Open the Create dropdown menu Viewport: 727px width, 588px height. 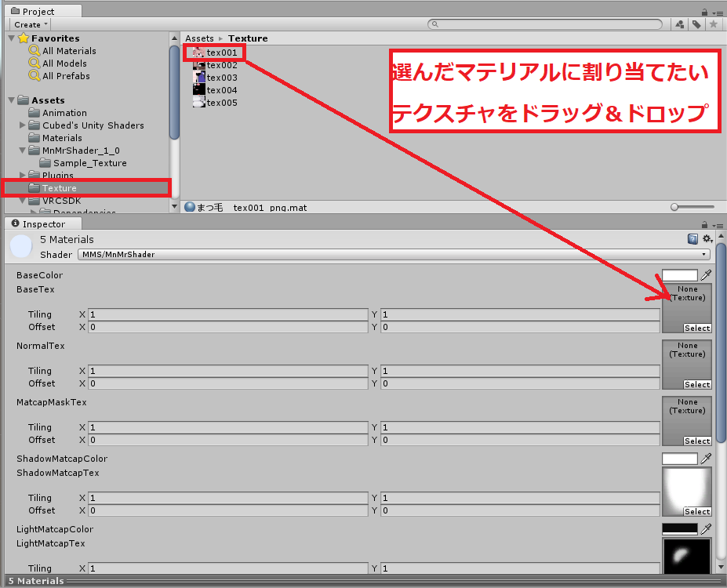pyautogui.click(x=31, y=24)
